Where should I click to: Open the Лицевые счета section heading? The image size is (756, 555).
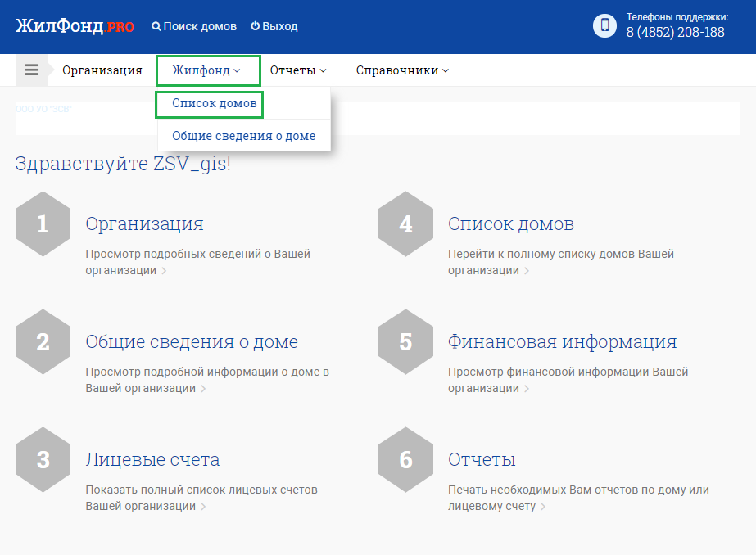(152, 460)
